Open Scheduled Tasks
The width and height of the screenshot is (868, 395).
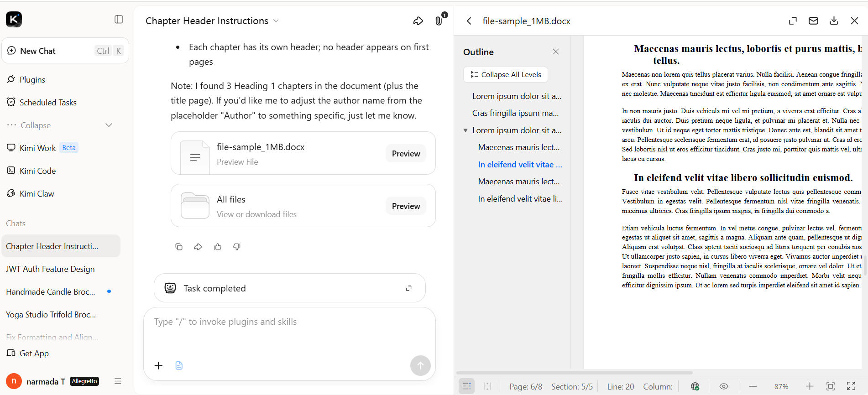[x=42, y=102]
